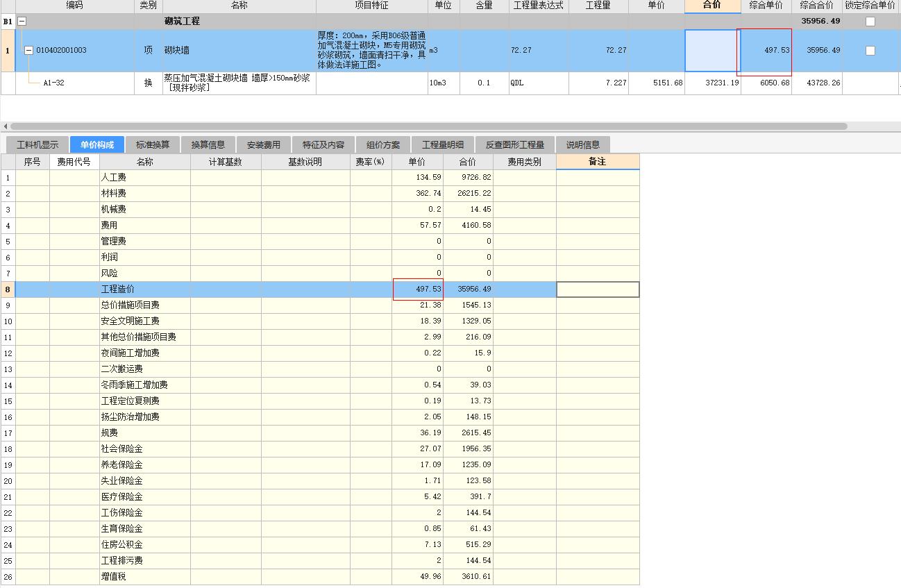Viewport: 901px width, 588px height.
Task: Select the 单价构成 tab
Action: click(97, 145)
